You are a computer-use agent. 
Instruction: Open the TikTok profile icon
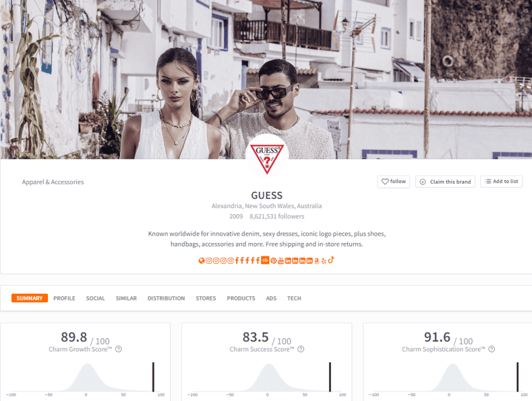click(x=331, y=260)
